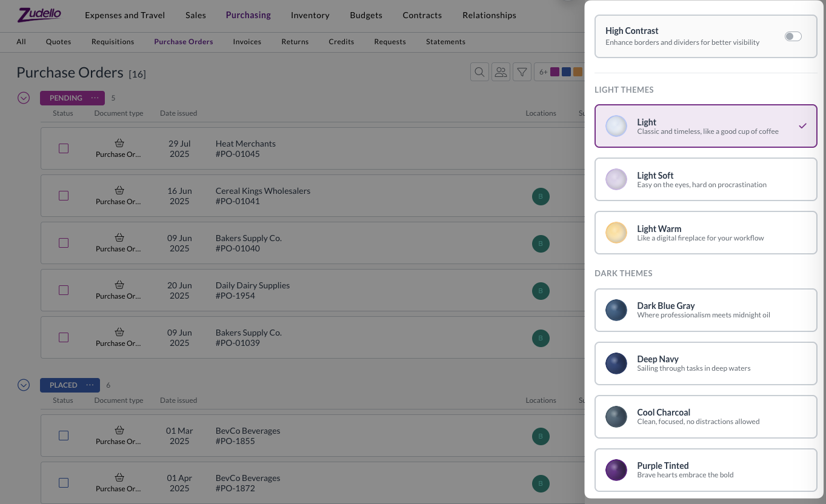Click the purple status color swatch
This screenshot has height=504, width=826.
pyautogui.click(x=555, y=72)
